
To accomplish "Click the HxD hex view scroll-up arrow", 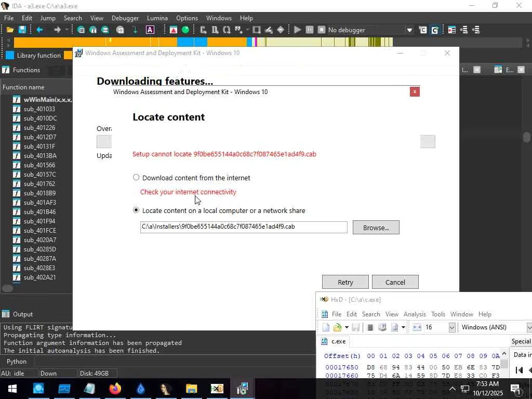I will click(504, 354).
